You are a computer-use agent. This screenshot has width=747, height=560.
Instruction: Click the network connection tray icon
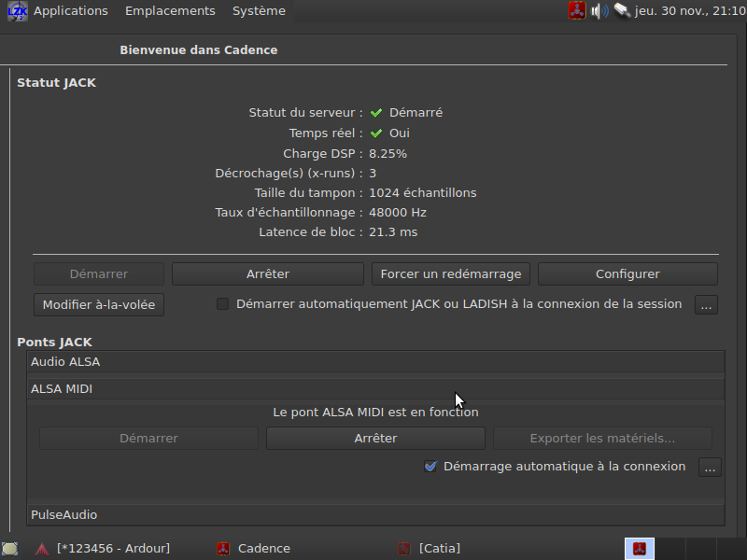622,10
